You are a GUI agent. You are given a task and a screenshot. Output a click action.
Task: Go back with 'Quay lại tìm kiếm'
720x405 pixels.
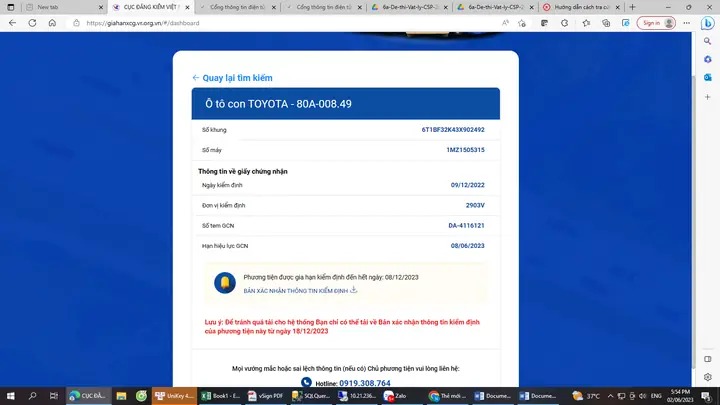[232, 77]
